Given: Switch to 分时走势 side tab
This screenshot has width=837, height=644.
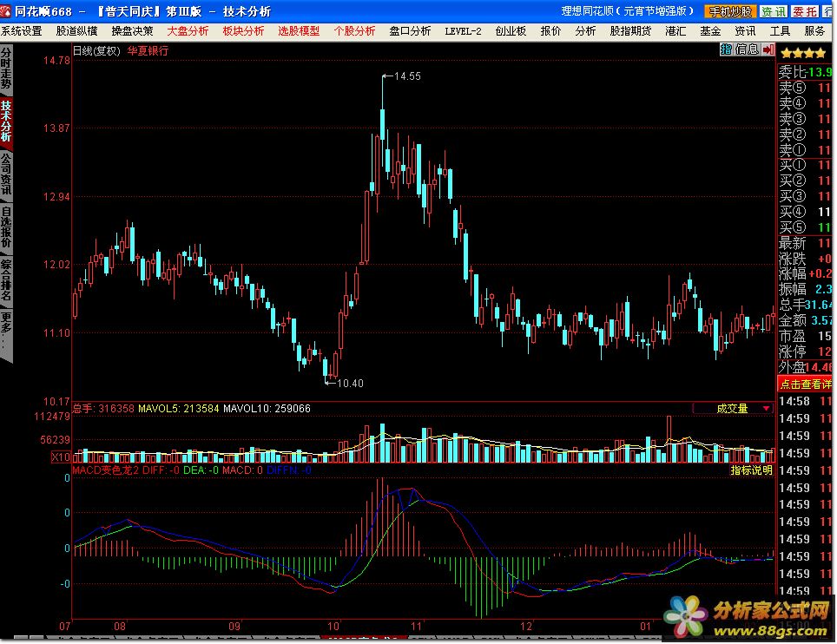Looking at the screenshot, I should (6, 69).
